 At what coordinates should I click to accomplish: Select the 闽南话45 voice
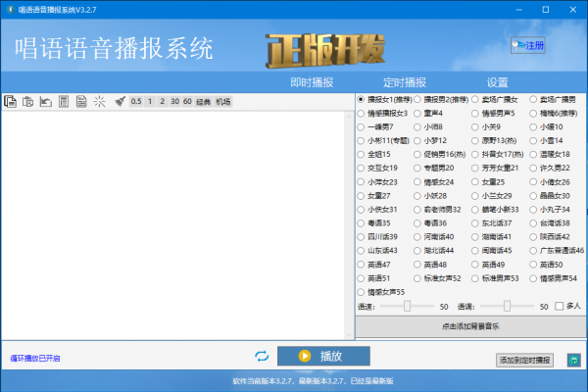492,251
